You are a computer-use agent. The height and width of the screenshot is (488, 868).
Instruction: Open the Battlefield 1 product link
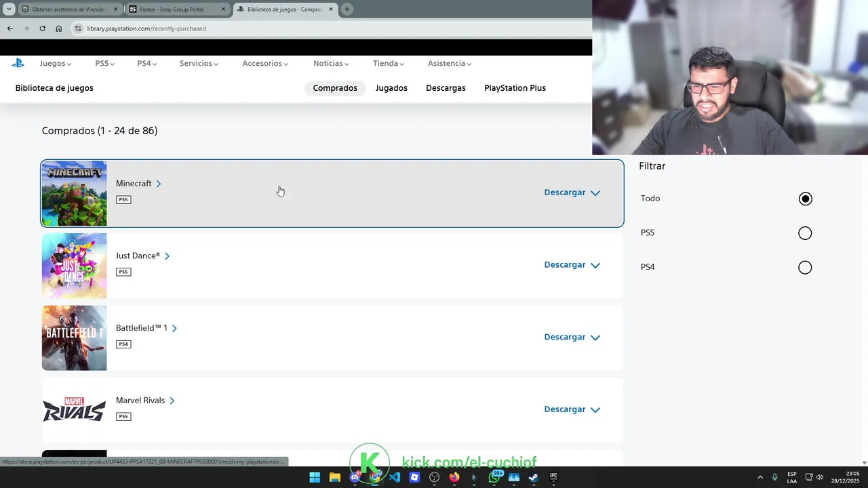coord(146,328)
